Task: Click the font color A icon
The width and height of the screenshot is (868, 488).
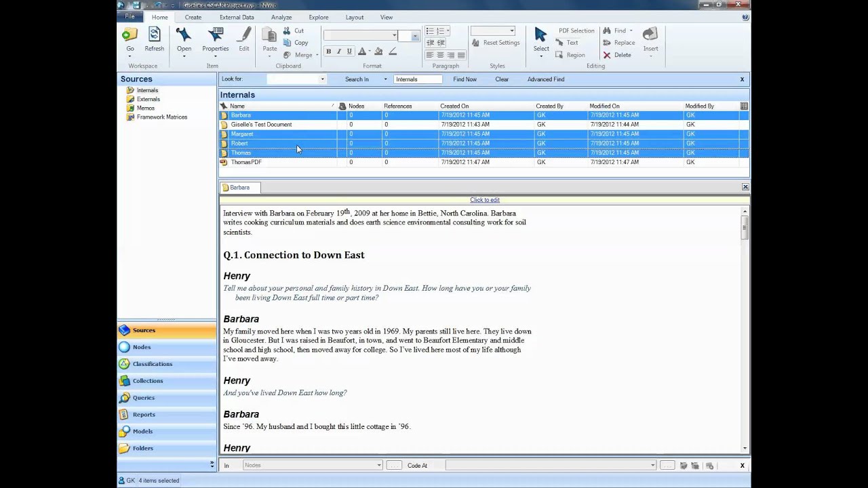Action: tap(361, 52)
